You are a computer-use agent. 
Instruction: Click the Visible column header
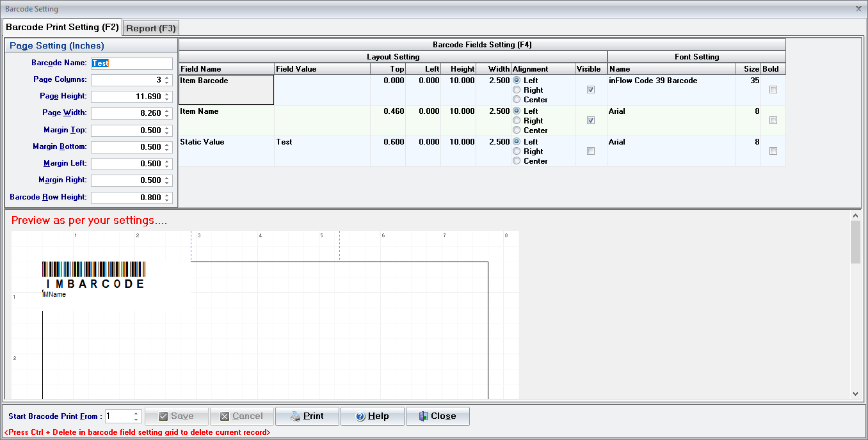click(591, 69)
